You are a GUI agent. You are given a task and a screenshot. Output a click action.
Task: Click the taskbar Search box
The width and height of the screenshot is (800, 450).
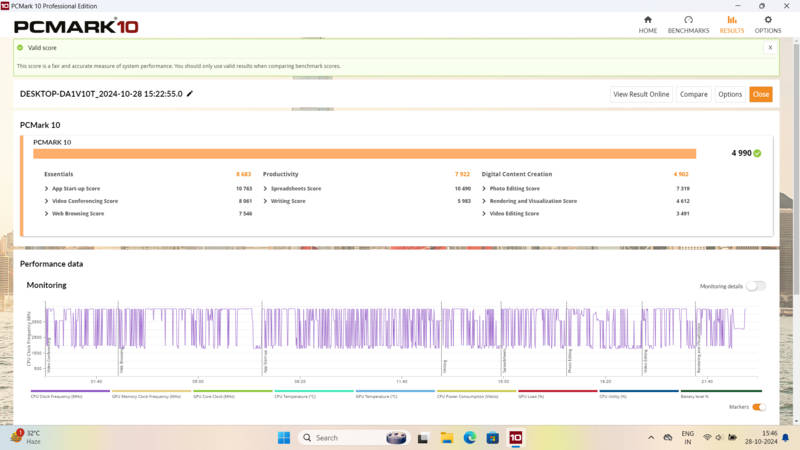tap(354, 438)
